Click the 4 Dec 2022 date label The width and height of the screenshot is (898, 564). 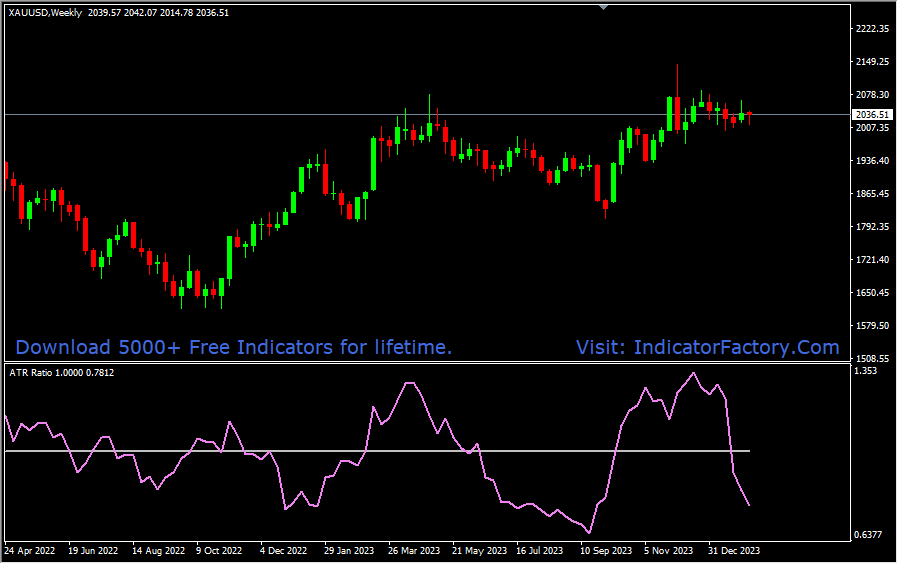click(283, 551)
